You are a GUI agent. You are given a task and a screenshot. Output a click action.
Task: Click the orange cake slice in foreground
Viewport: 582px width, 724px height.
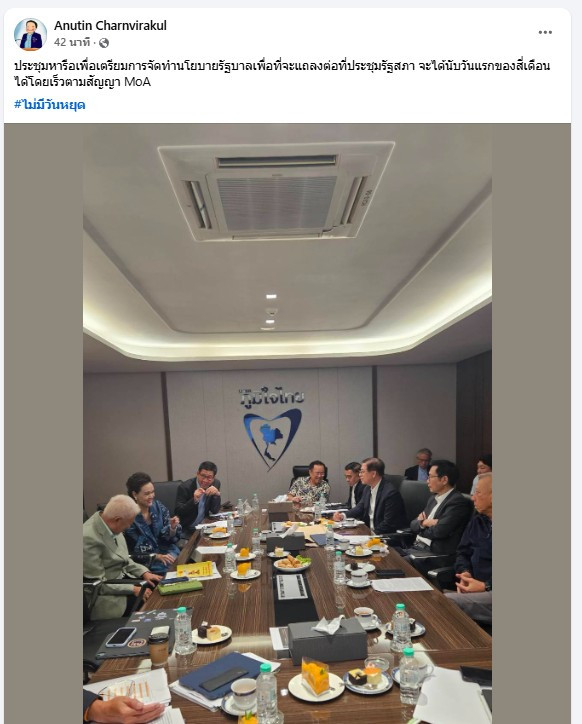coord(315,676)
